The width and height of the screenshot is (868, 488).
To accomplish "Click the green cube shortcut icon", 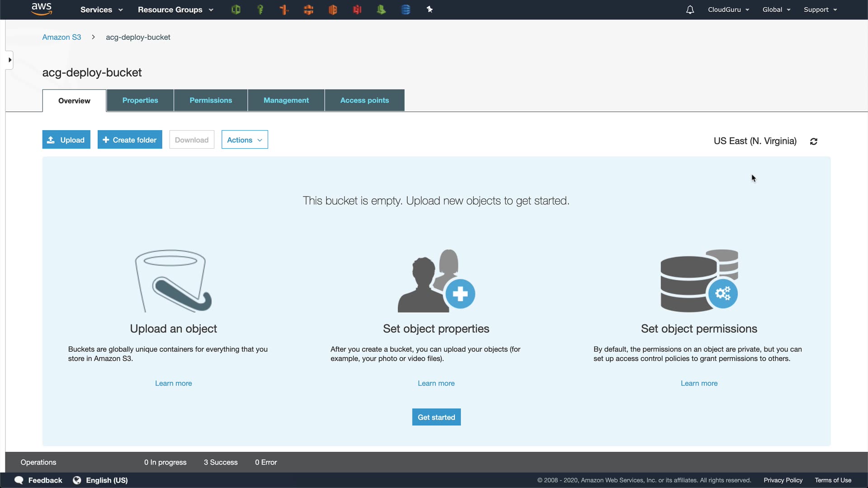I will pos(236,9).
